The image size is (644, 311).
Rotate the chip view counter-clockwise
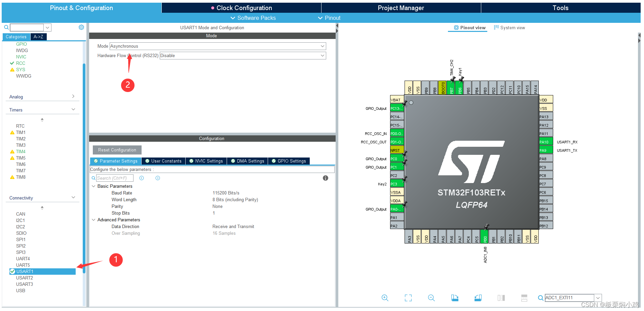[478, 298]
